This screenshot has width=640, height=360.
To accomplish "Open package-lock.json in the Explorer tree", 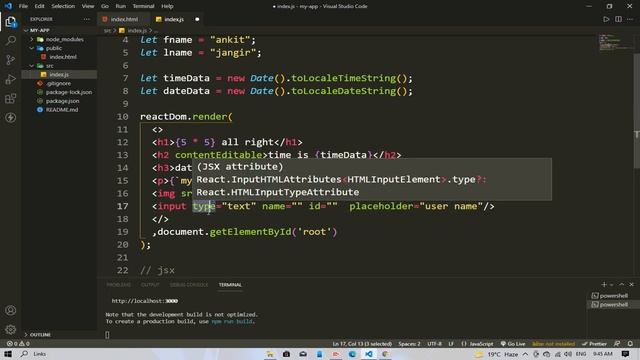I will (x=69, y=92).
